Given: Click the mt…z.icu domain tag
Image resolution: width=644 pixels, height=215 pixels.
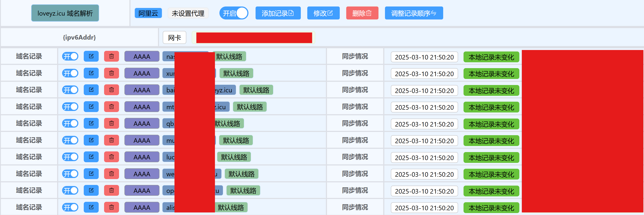Looking at the screenshot, I should 196,107.
